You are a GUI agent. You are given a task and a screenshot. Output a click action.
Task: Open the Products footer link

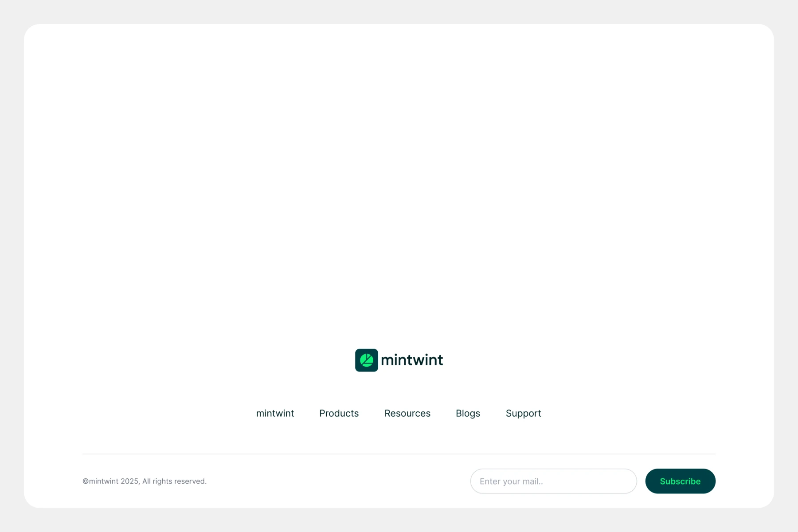(x=339, y=413)
